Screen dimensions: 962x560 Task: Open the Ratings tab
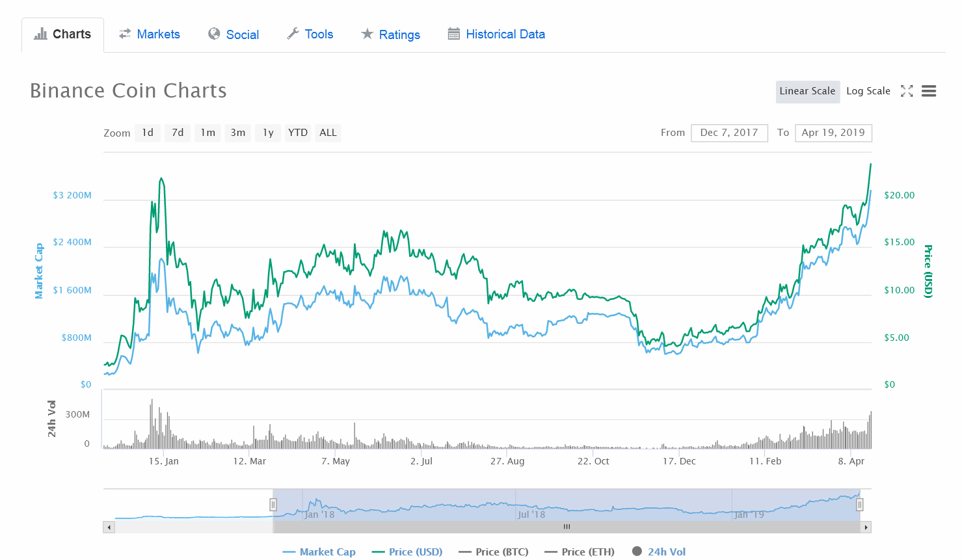coord(391,34)
